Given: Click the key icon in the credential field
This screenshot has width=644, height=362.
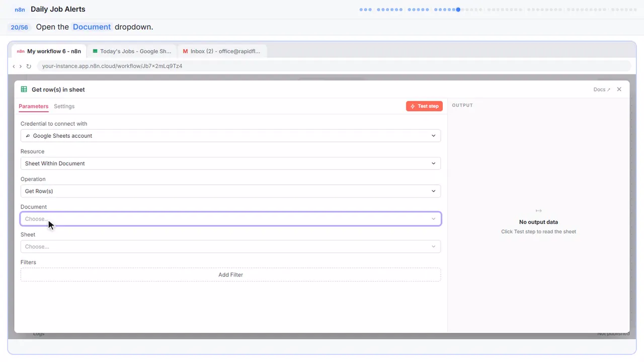Looking at the screenshot, I should coord(28,136).
